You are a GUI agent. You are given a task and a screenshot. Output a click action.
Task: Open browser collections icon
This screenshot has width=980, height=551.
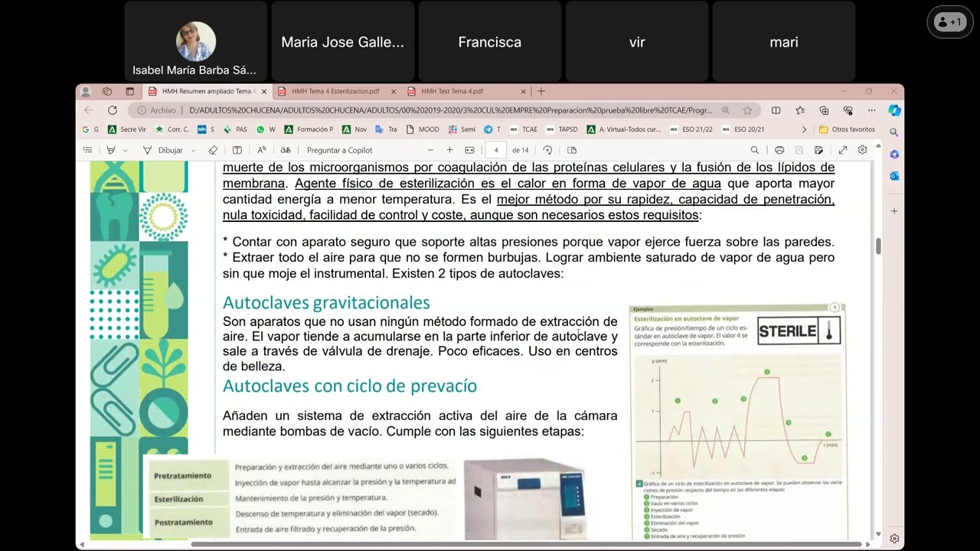click(824, 110)
